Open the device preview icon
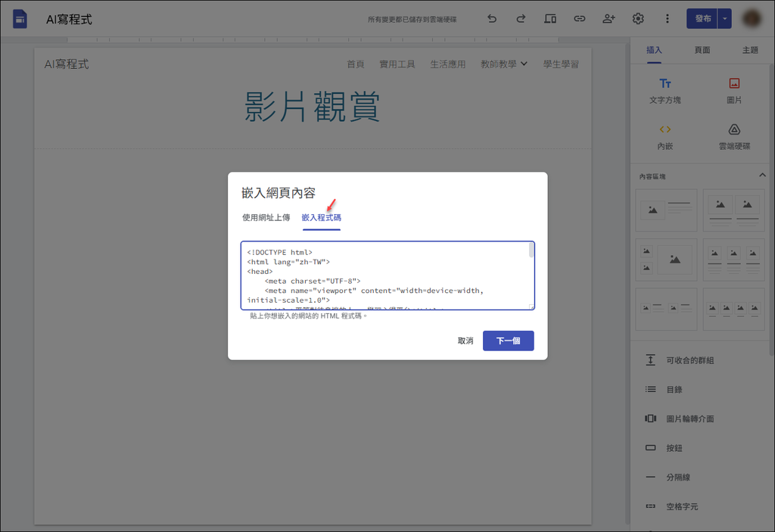 tap(550, 19)
